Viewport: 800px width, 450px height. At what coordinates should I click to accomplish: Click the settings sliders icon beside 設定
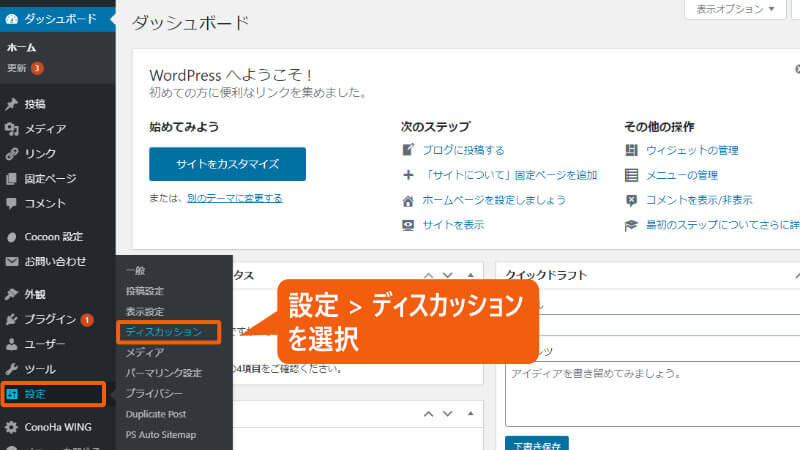click(x=12, y=394)
